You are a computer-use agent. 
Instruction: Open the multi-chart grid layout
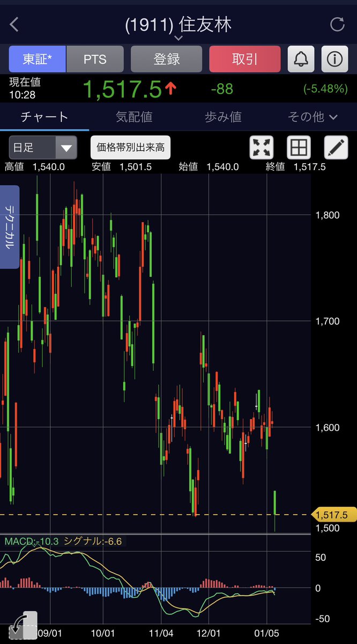pyautogui.click(x=299, y=147)
